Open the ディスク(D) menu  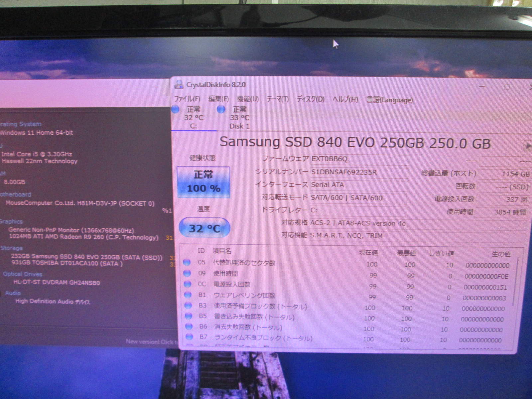pos(311,99)
